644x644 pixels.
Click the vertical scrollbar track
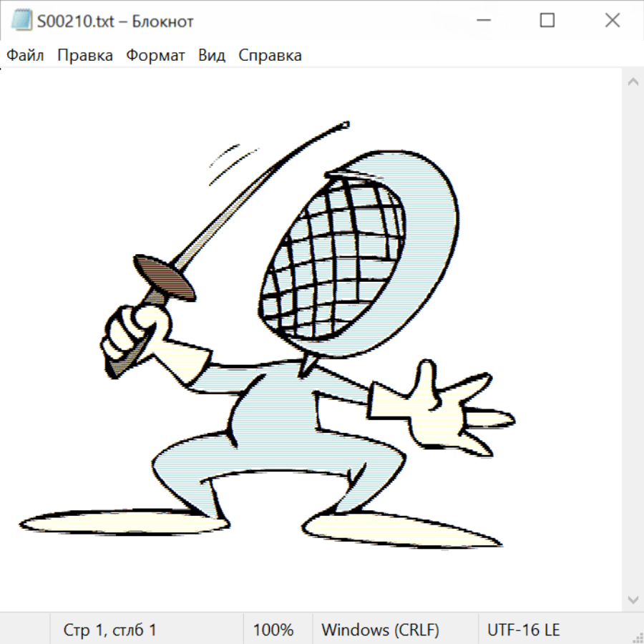[x=633, y=340]
